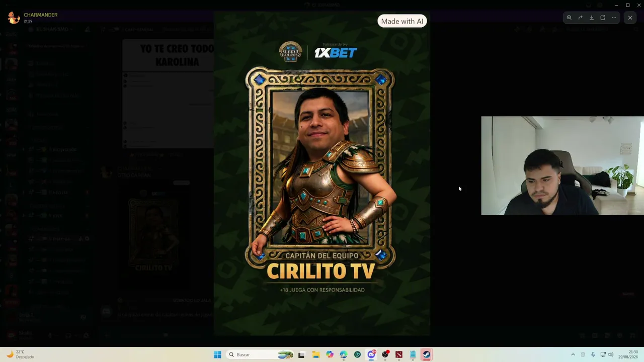This screenshot has width=644, height=362.
Task: Open the weather widget showing 22°C
Action: (x=20, y=354)
